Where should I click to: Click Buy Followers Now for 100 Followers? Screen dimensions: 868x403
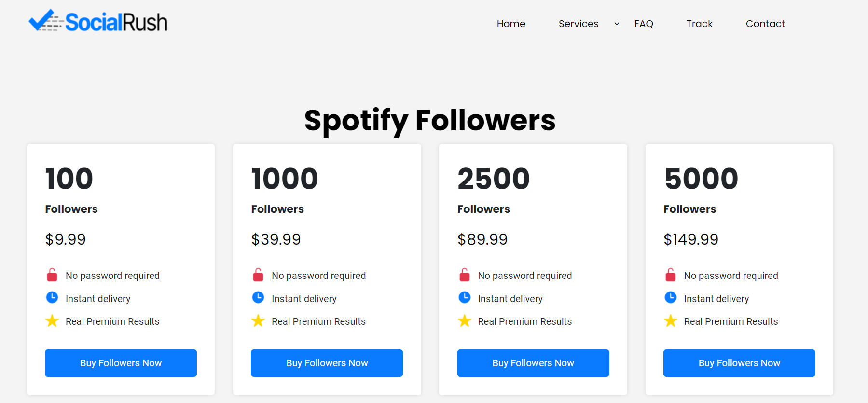point(120,362)
